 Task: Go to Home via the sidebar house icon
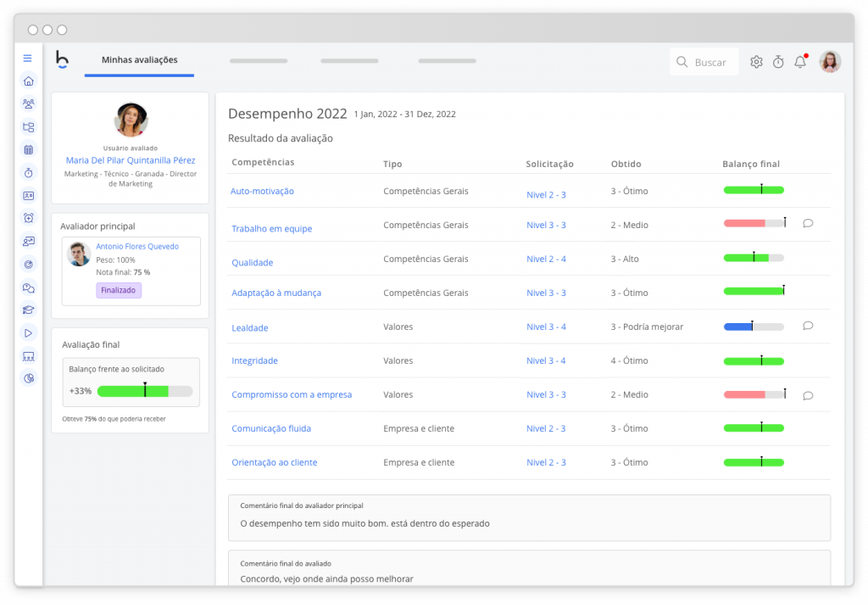tap(29, 81)
